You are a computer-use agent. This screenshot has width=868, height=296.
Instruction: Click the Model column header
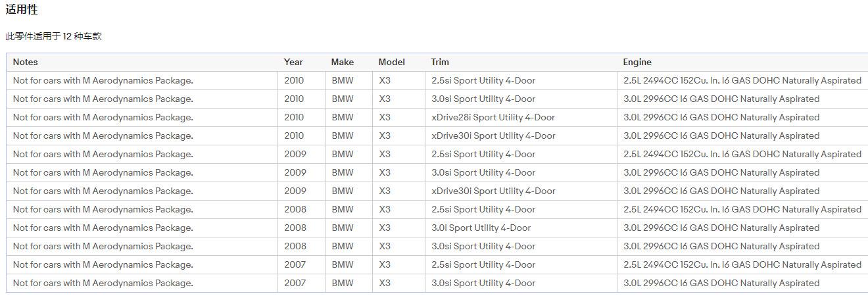click(391, 62)
